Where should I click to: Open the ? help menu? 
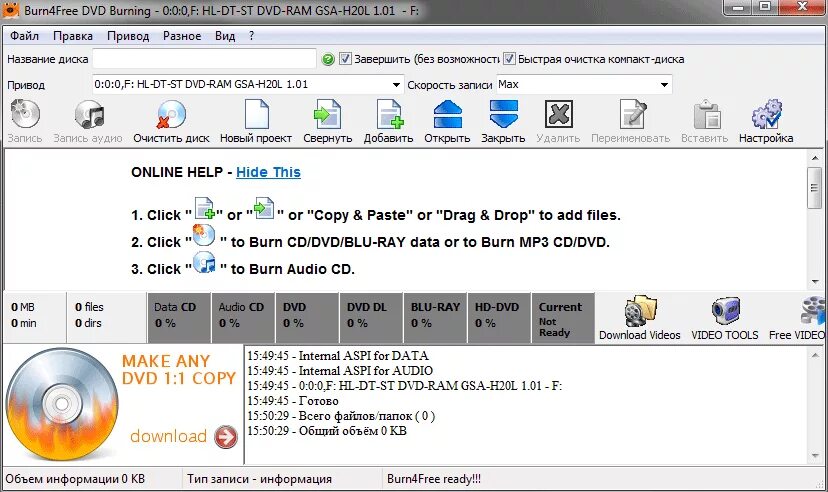point(251,36)
